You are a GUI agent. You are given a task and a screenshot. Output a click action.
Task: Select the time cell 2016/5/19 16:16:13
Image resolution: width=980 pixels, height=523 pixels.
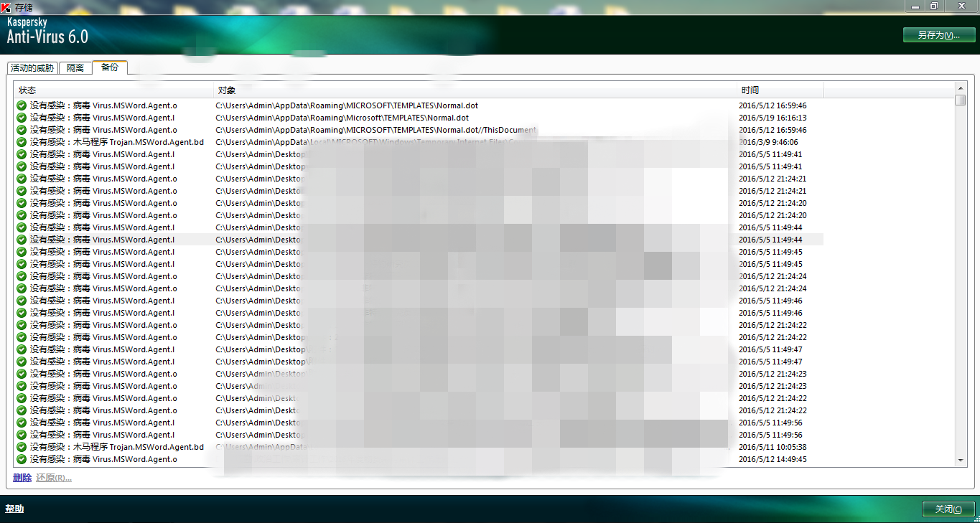[773, 118]
